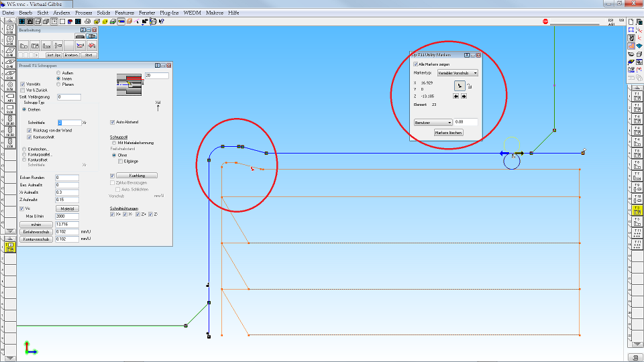Open the Markertyp dropdown

(x=458, y=72)
